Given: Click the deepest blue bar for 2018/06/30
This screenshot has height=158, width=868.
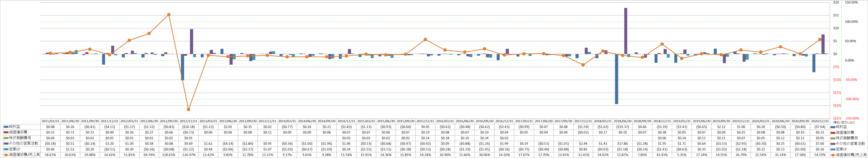Looking at the screenshot, I should click(617, 79).
